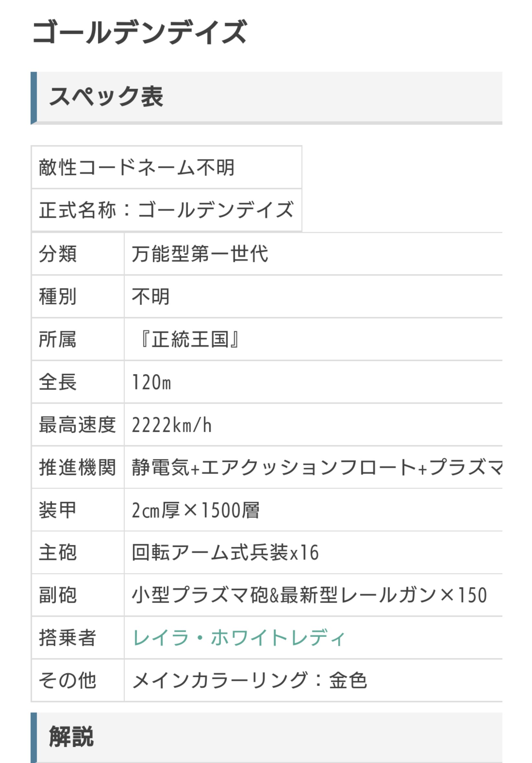Tap the 解説 section heading
The height and width of the screenshot is (763, 532).
71,737
